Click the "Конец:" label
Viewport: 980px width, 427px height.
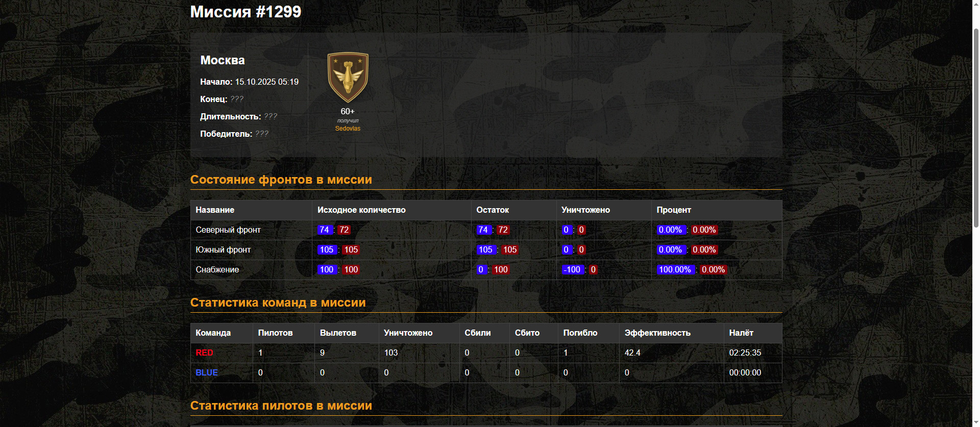click(x=213, y=99)
